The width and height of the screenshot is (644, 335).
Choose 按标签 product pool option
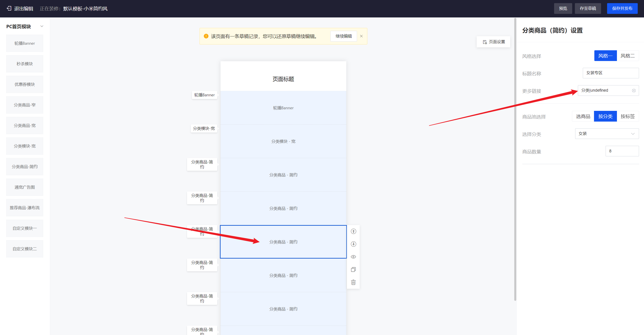click(x=627, y=116)
